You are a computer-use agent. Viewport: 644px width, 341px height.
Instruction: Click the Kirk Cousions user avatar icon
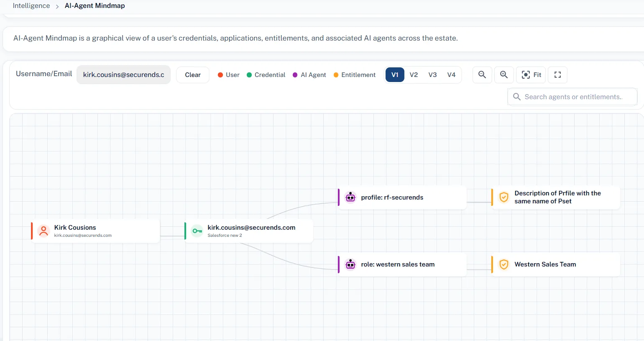coord(43,231)
